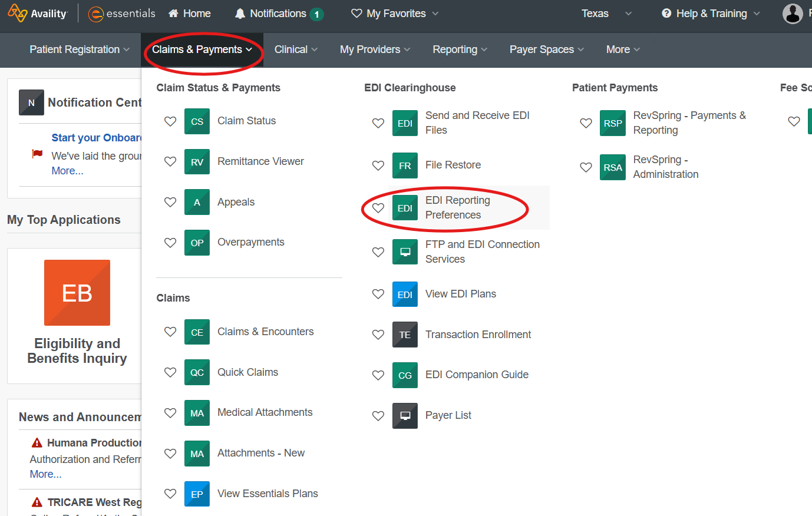Open the View Essentials Plans EP icon
Image resolution: width=812 pixels, height=516 pixels.
pos(197,494)
